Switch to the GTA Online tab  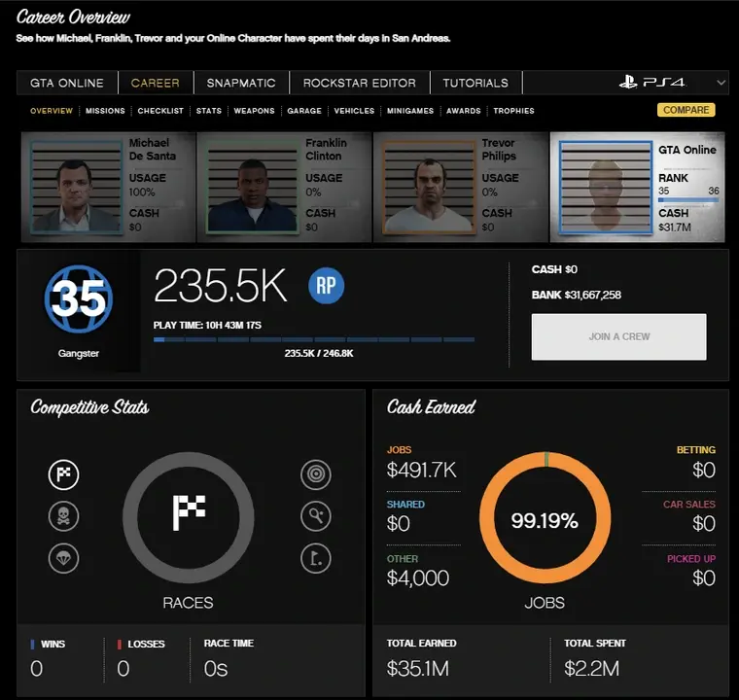(67, 83)
